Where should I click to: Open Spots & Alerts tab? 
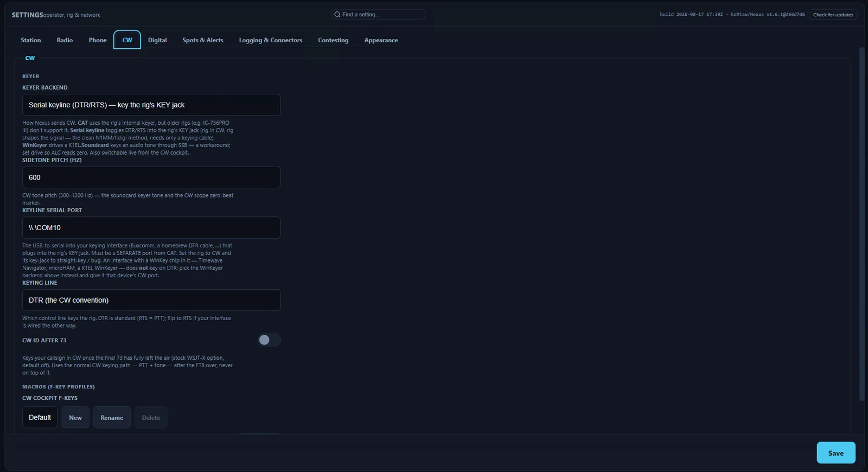[203, 40]
